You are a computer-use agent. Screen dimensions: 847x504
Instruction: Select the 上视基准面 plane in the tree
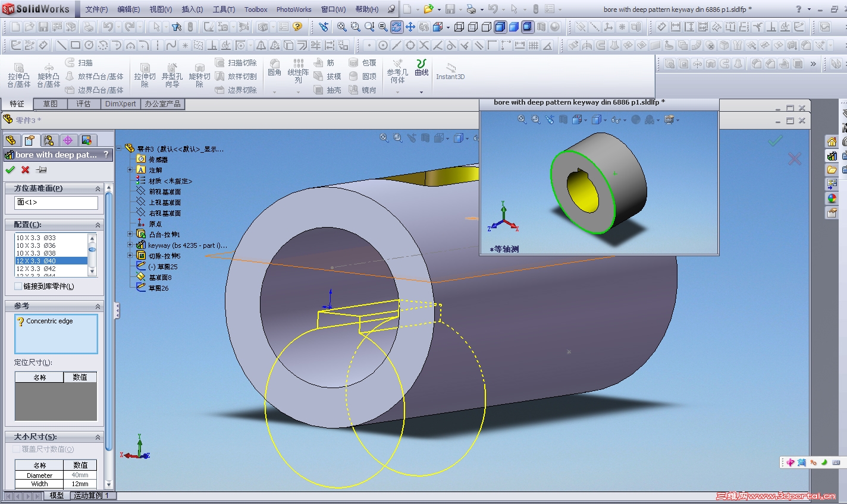click(x=165, y=202)
